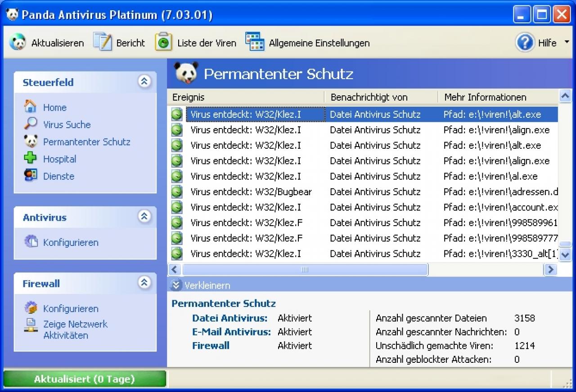576x392 pixels.
Task: Click the Aktualisiert (0 Tage) status bar
Action: pos(85,379)
